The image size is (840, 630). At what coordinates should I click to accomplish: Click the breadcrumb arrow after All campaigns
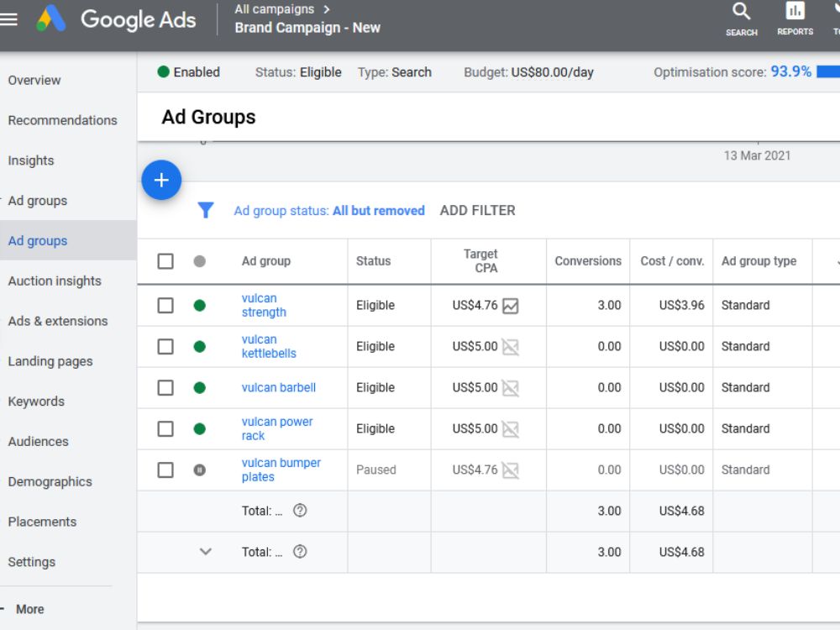coord(327,9)
